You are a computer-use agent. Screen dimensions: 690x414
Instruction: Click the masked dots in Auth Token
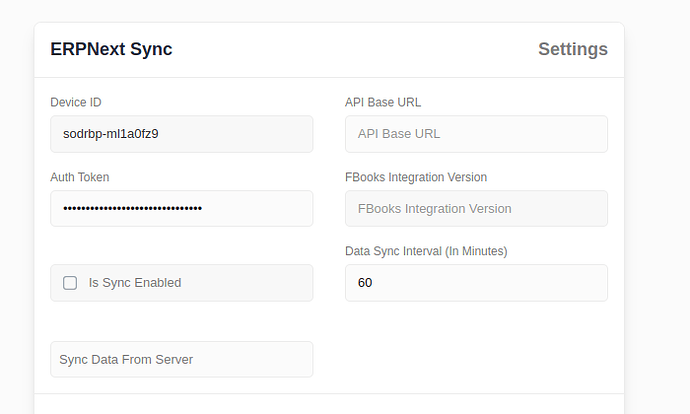coord(132,208)
